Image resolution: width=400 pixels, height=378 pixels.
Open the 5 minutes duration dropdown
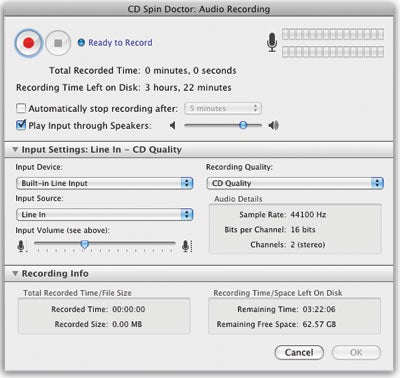pyautogui.click(x=223, y=108)
